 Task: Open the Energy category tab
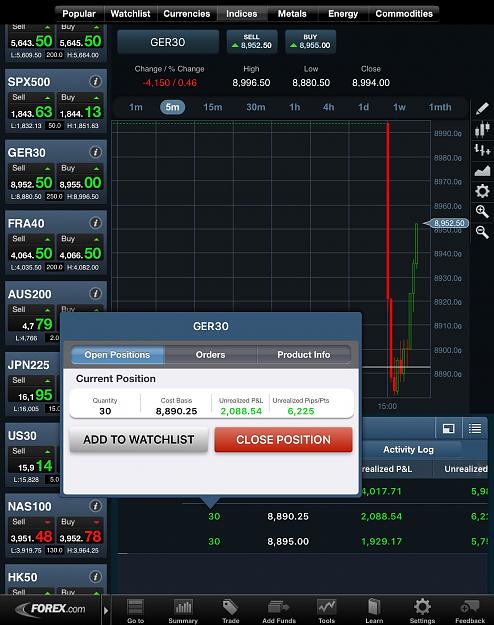point(343,14)
